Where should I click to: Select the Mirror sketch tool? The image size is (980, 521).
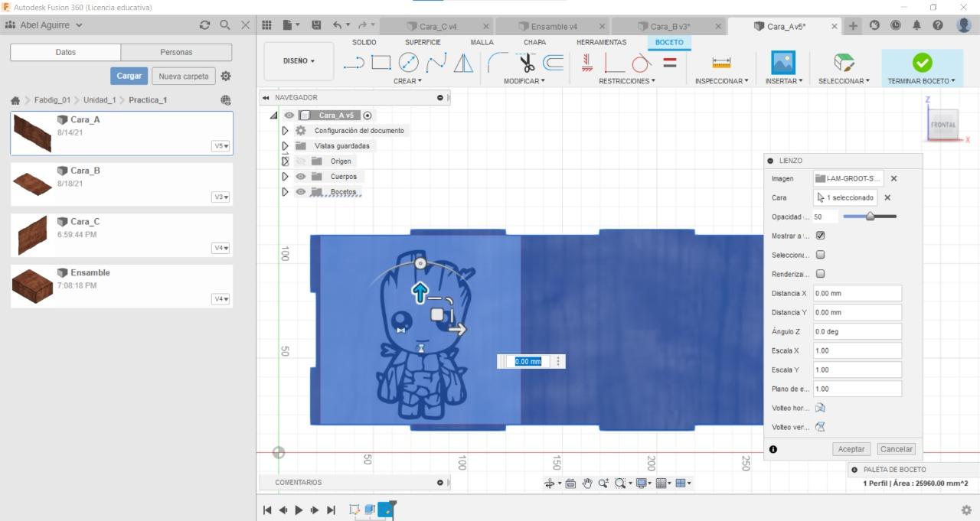(x=463, y=63)
